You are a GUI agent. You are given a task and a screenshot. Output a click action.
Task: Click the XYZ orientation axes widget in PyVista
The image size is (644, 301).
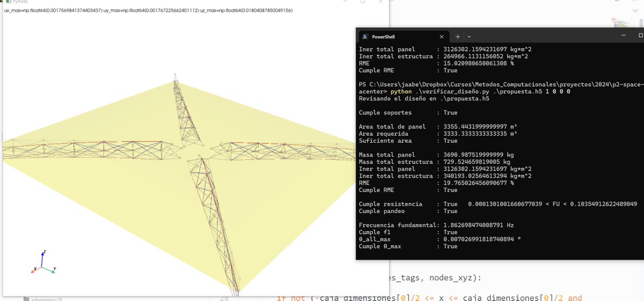(x=44, y=263)
